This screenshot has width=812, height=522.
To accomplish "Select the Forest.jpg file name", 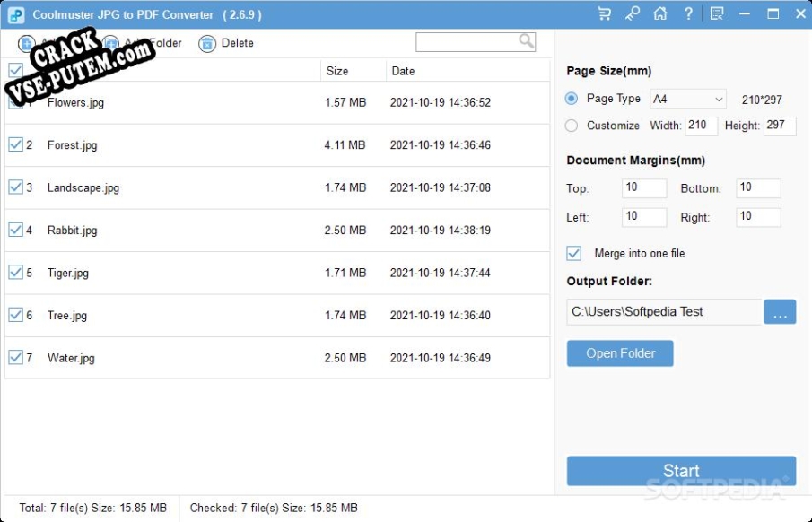I will [x=72, y=145].
